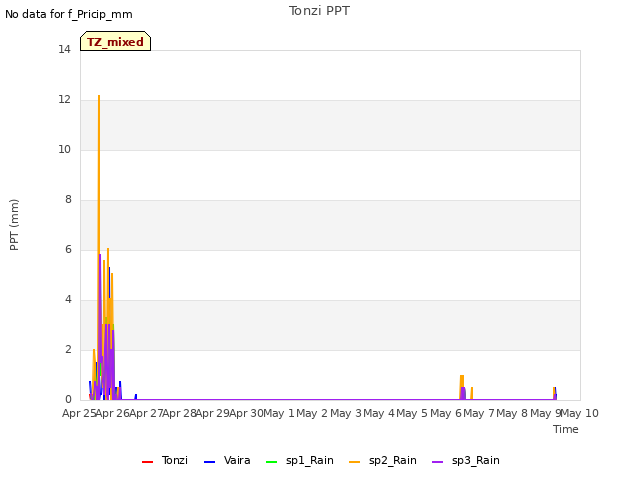Click the Apr 25 x-axis tick label
This screenshot has height=480, width=640.
[79, 413]
